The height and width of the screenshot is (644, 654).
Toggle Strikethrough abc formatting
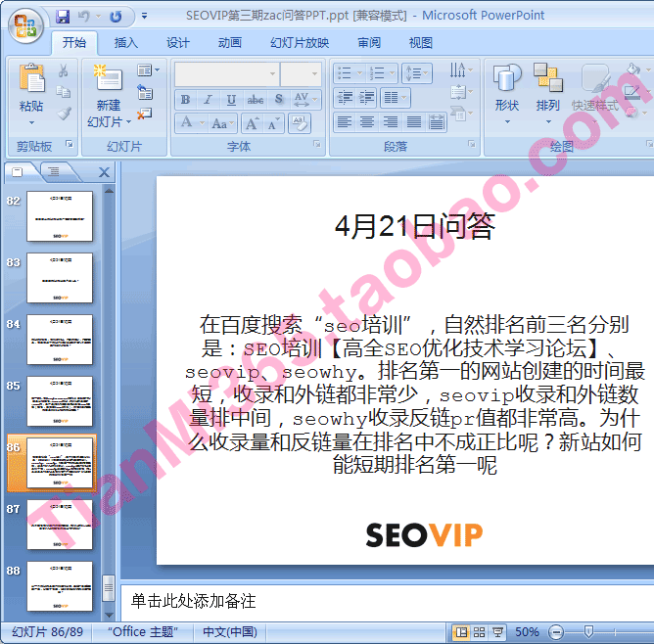[255, 99]
